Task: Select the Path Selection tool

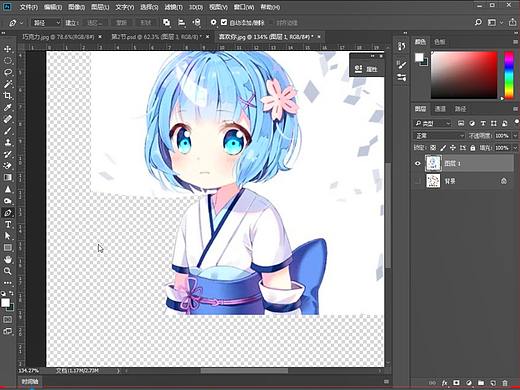Action: pyautogui.click(x=7, y=236)
